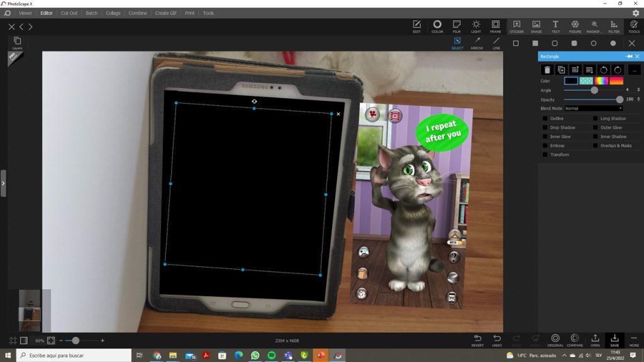Expand the left side panel arrow
This screenshot has width=644, height=362.
pos(3,183)
